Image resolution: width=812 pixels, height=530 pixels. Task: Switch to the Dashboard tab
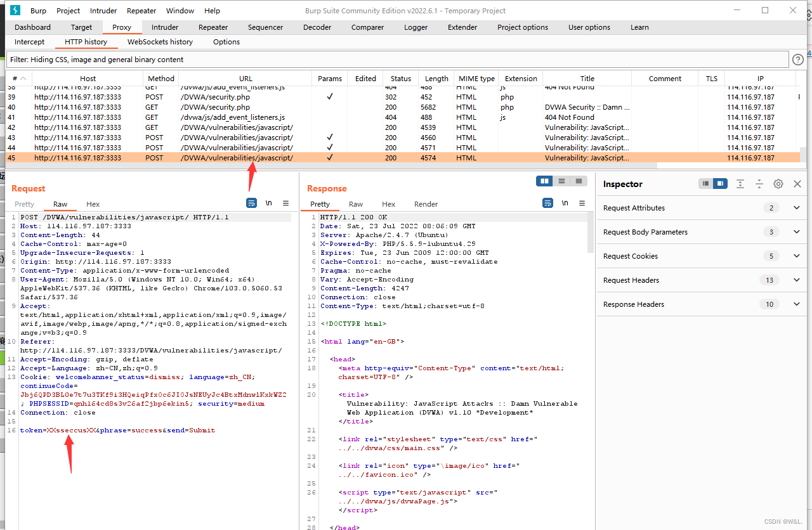[33, 27]
